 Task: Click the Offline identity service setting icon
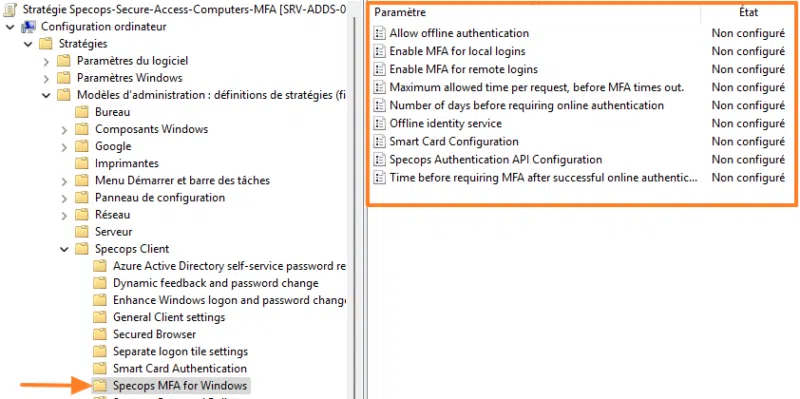(379, 123)
